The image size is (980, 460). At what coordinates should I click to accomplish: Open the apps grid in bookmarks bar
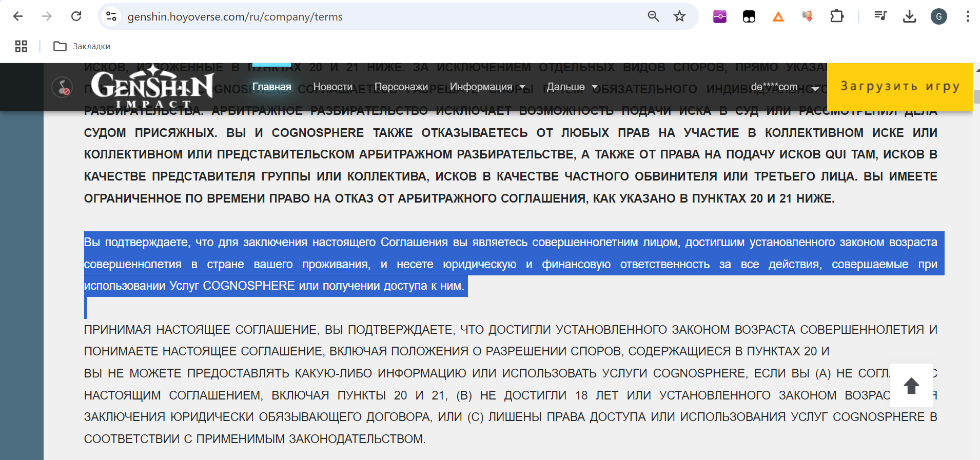point(21,46)
